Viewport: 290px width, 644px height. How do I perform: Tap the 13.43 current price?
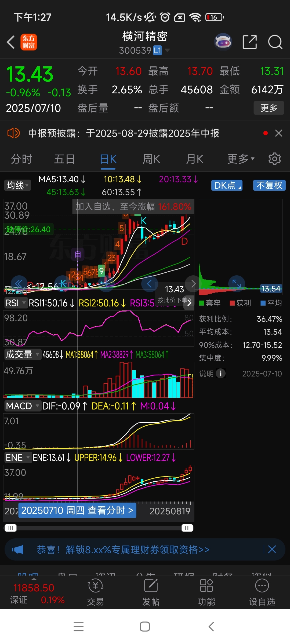pyautogui.click(x=30, y=74)
